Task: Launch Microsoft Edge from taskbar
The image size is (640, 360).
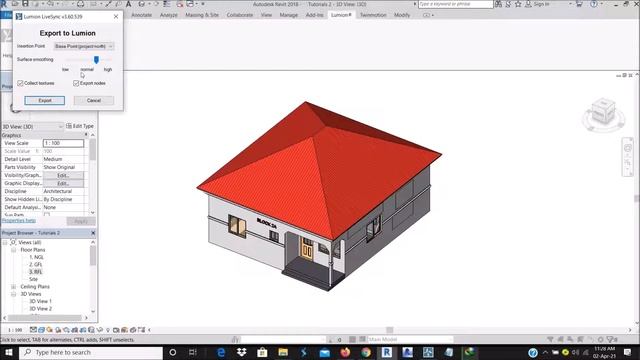Action: point(221,352)
